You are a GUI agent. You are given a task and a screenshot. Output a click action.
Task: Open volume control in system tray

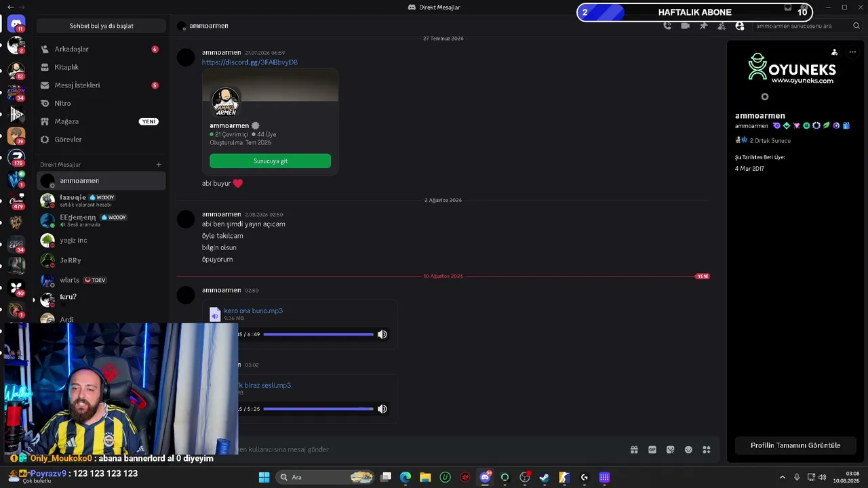[822, 477]
